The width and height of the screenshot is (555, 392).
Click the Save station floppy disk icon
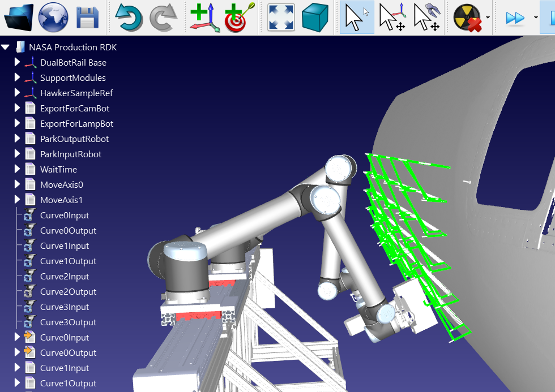click(88, 18)
